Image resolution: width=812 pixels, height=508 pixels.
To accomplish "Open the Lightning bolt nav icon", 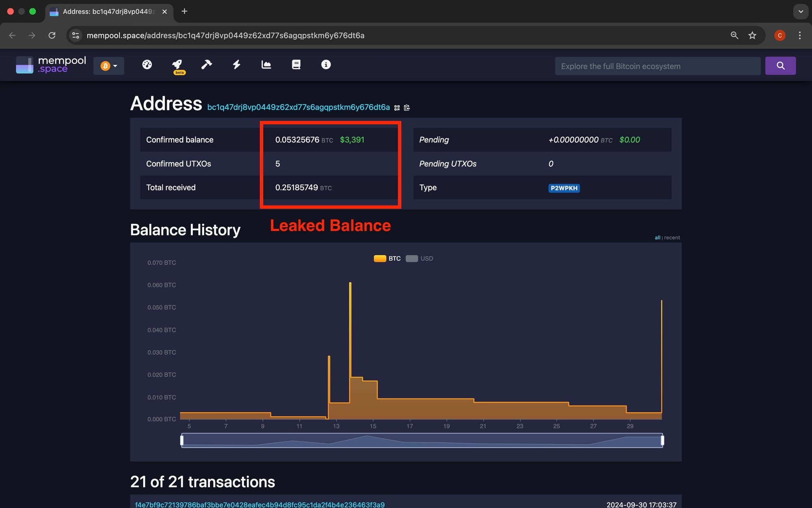I will pos(237,65).
